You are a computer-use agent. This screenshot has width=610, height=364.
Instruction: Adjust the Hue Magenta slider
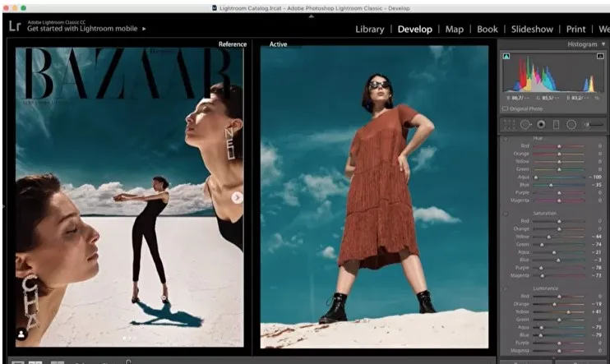click(x=559, y=200)
